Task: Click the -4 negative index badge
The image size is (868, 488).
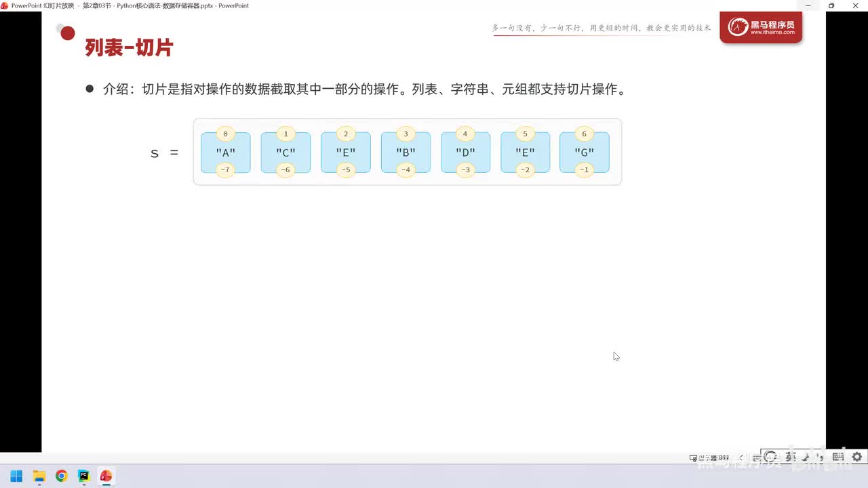Action: 406,170
